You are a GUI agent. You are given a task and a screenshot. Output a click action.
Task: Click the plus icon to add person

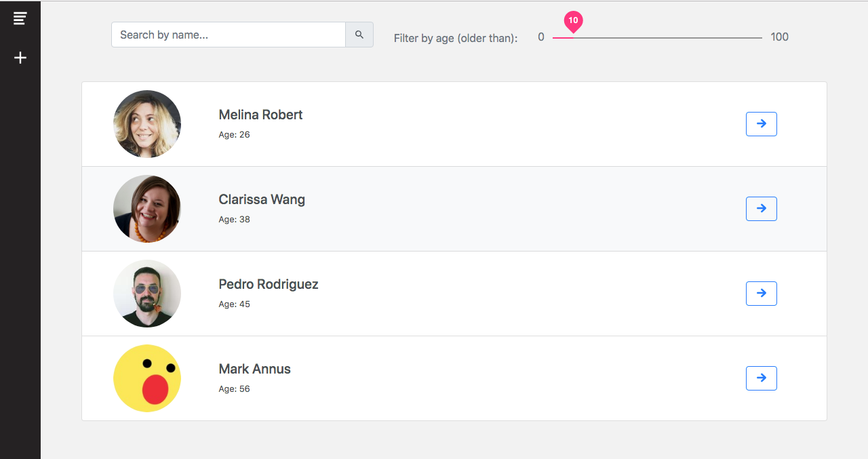20,58
